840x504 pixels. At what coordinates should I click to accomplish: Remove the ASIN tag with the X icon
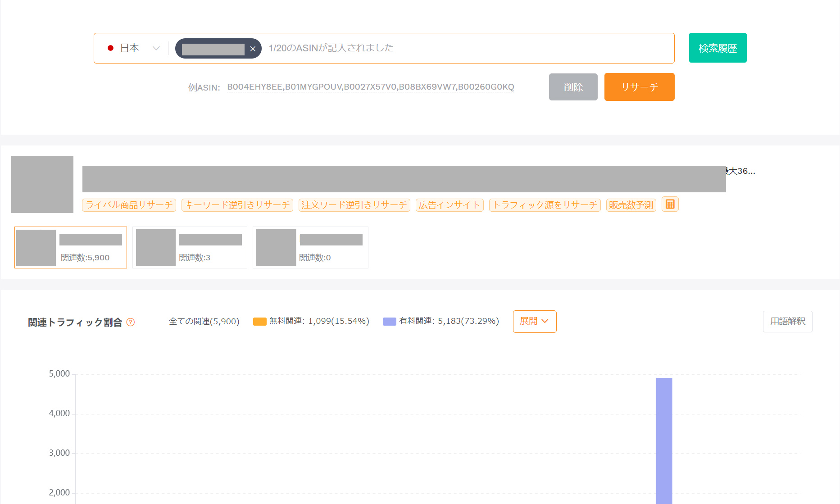(x=253, y=49)
